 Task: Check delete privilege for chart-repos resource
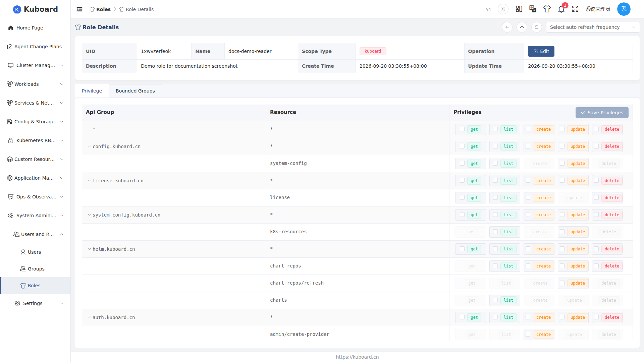point(596,266)
